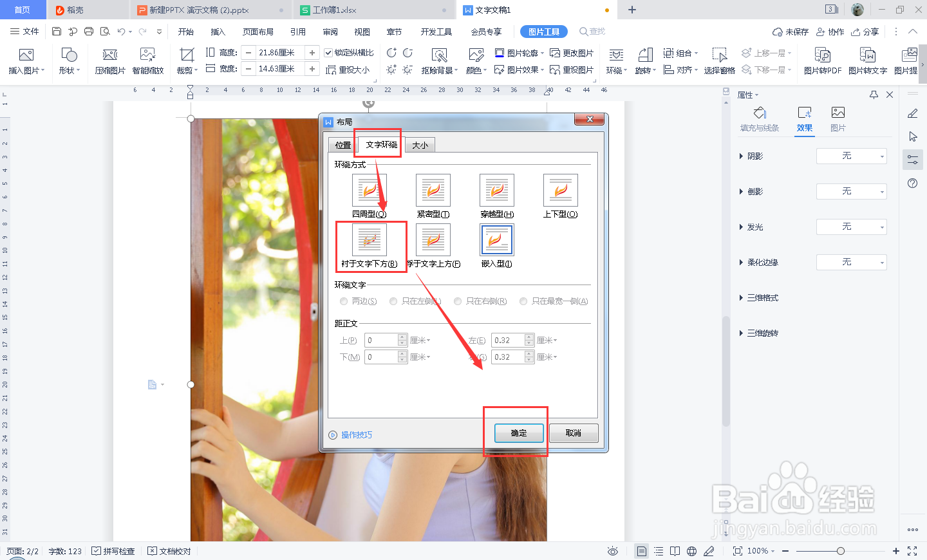This screenshot has height=560, width=927.
Task: Click the 高度 height input field
Action: coord(281,53)
